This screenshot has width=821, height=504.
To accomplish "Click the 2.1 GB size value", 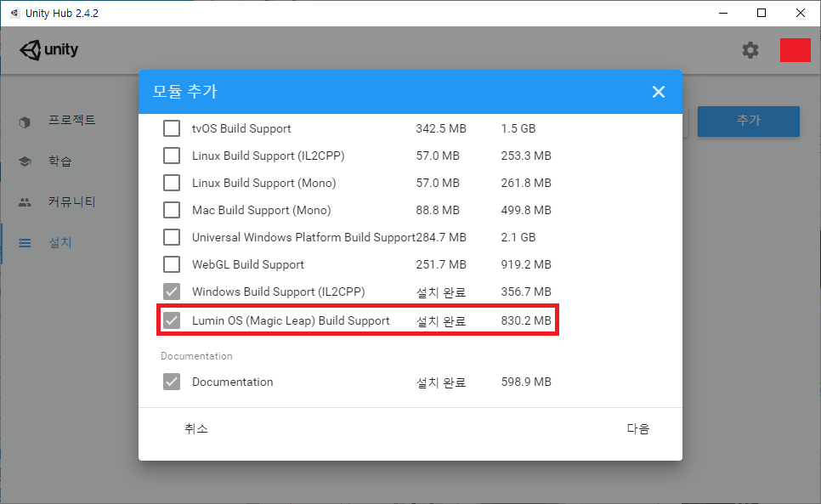I will [x=518, y=237].
